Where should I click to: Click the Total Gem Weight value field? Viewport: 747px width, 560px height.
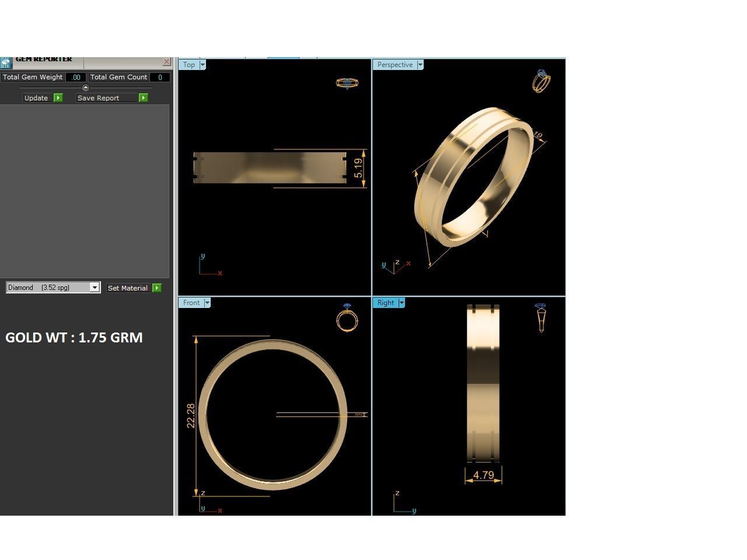76,77
